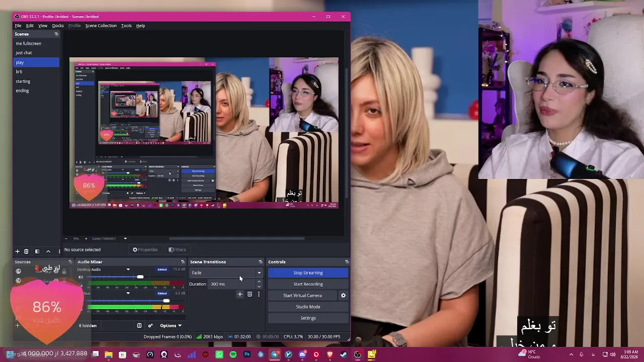This screenshot has height=362, width=644.
Task: Open Spotify from the taskbar
Action: coord(233,355)
